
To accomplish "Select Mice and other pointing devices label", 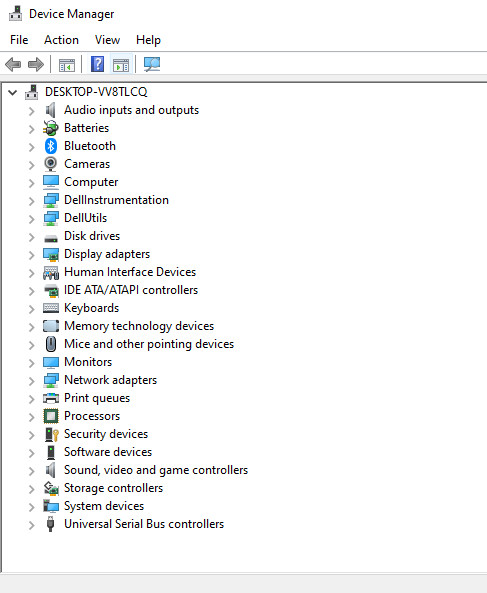I will pos(149,344).
